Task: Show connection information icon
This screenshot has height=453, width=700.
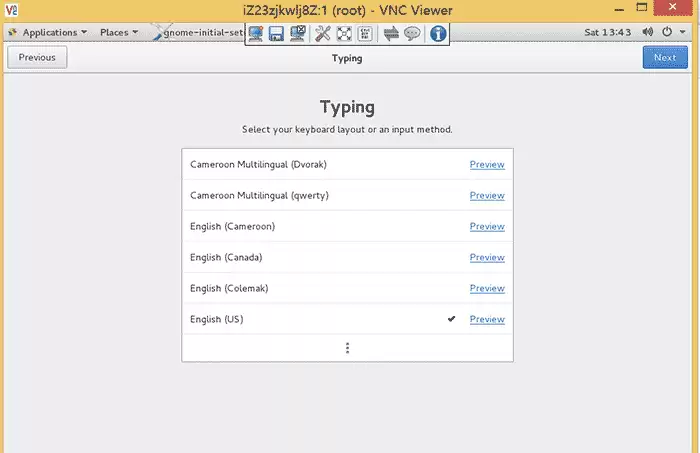Action: tap(438, 33)
